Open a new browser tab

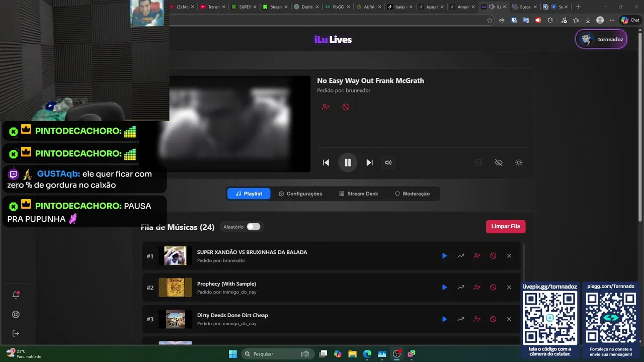tap(578, 7)
